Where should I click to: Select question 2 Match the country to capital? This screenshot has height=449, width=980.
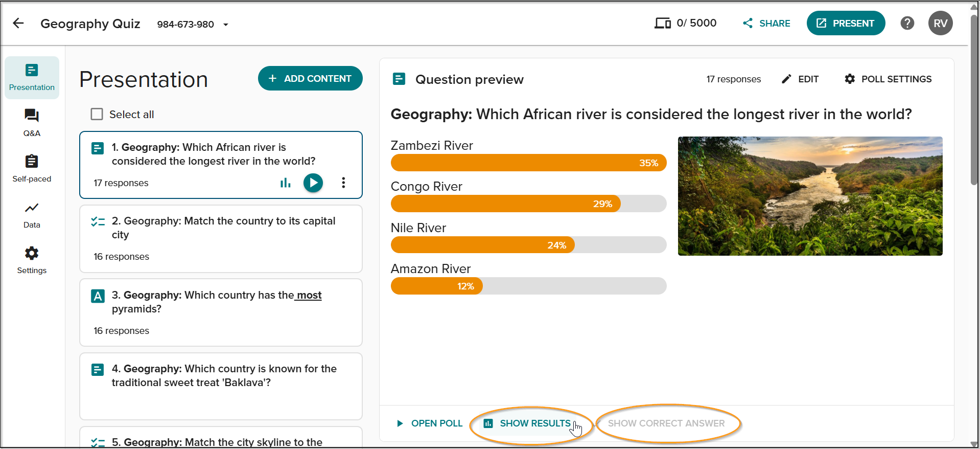pyautogui.click(x=221, y=239)
